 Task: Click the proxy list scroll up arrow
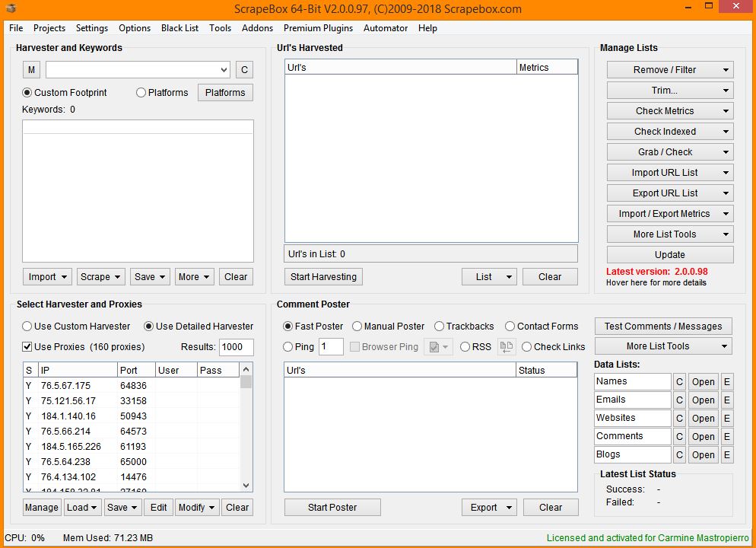point(246,369)
